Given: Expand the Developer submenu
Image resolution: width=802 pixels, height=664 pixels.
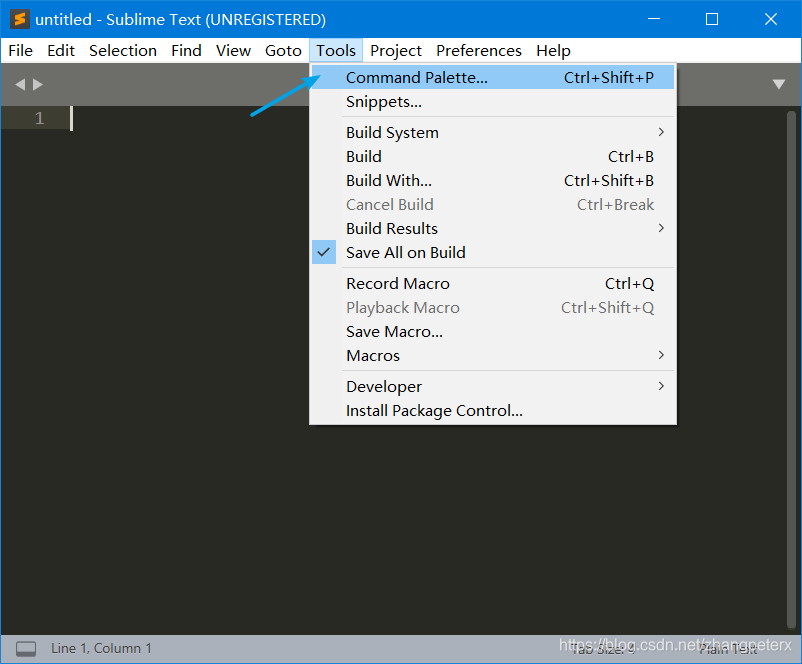Looking at the screenshot, I should click(493, 387).
